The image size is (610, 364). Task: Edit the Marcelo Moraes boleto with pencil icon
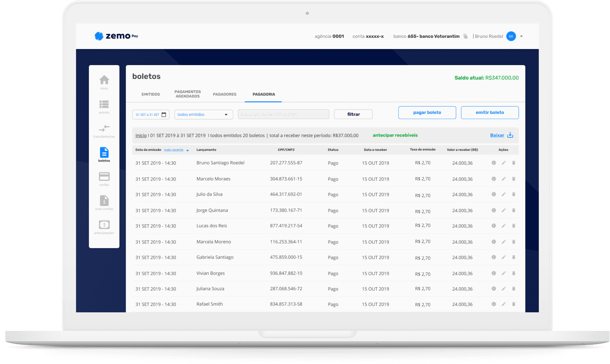(503, 179)
